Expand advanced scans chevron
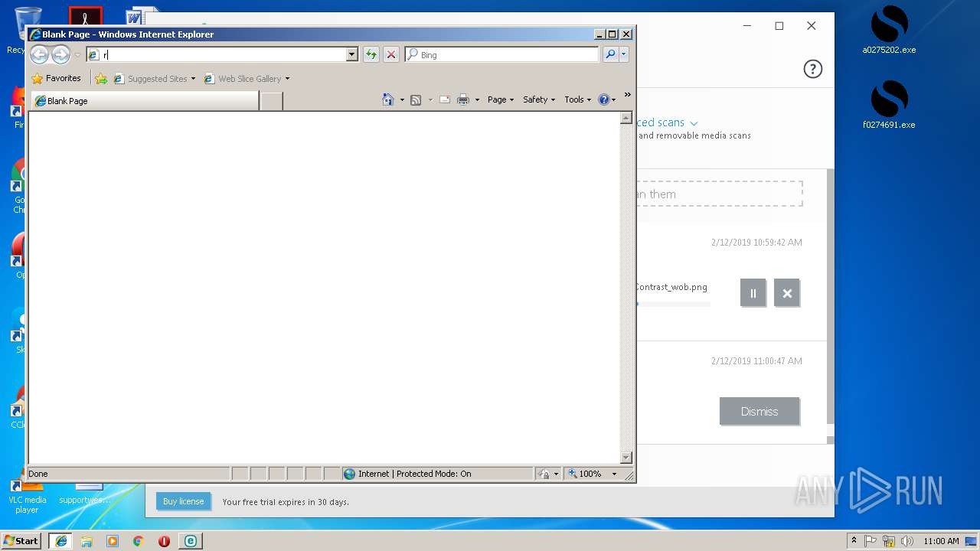 tap(694, 123)
